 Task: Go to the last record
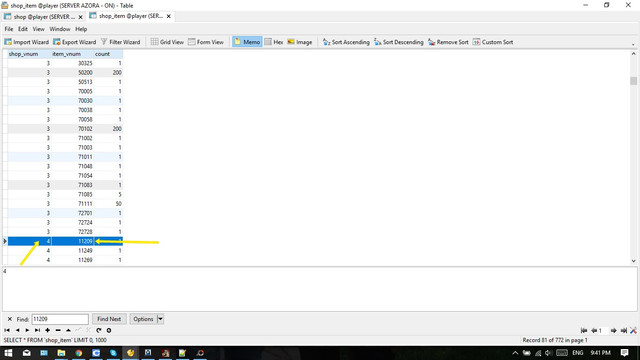pyautogui.click(x=37, y=330)
